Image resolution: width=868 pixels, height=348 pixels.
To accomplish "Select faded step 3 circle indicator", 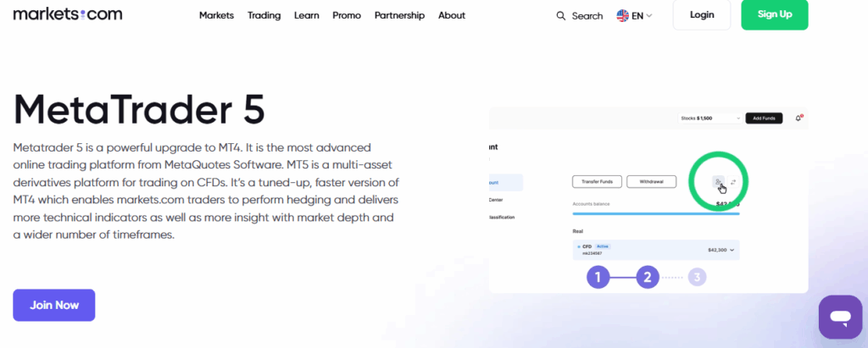I will pyautogui.click(x=698, y=277).
